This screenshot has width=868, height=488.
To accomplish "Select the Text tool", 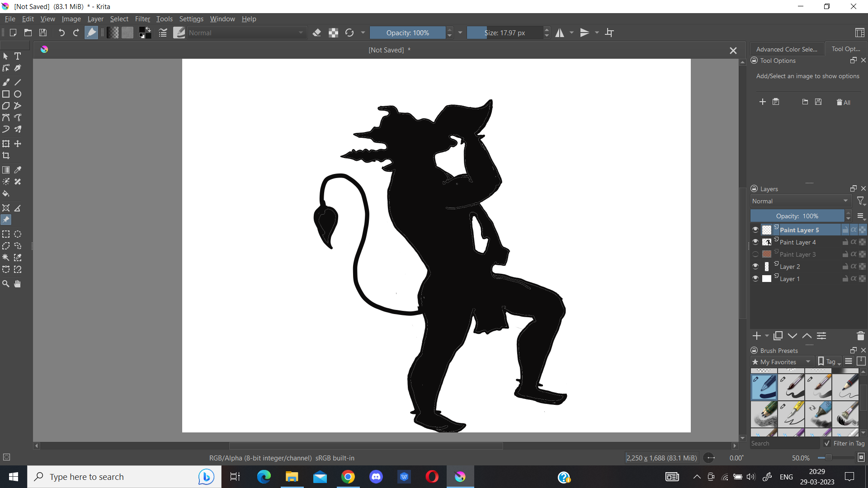I will pos(18,56).
